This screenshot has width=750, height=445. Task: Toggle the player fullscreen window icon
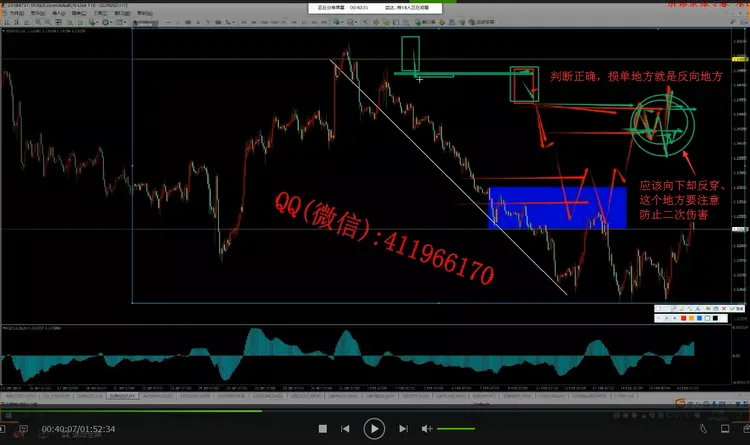tap(725, 429)
